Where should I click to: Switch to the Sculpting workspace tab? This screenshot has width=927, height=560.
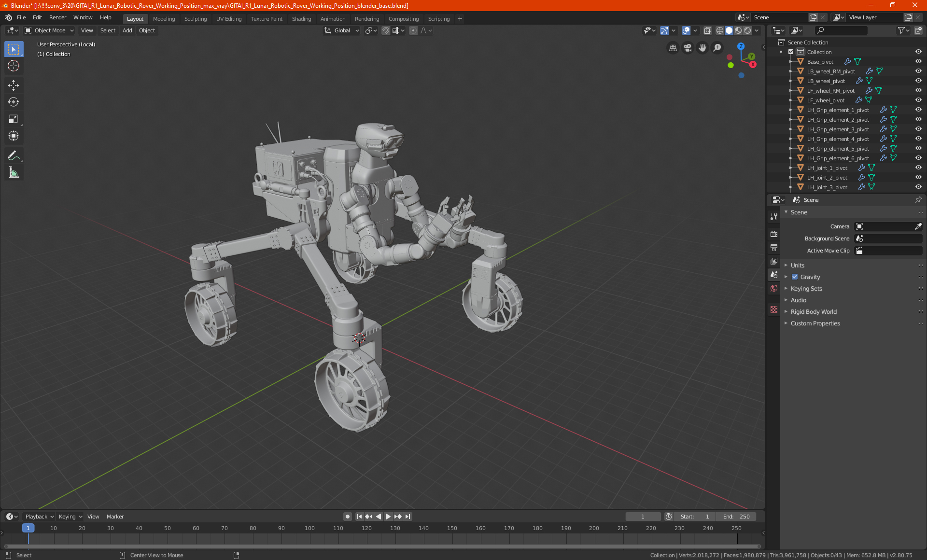(x=195, y=19)
